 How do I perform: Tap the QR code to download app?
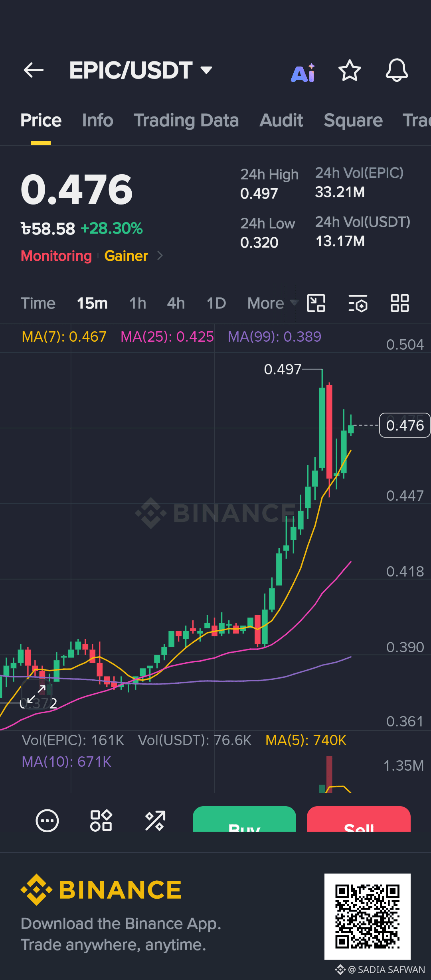(x=368, y=916)
